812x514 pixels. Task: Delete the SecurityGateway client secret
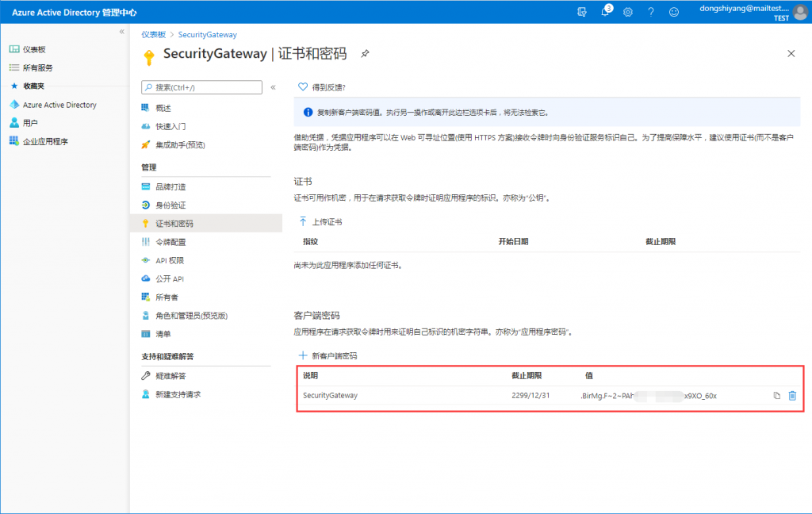[x=792, y=396]
